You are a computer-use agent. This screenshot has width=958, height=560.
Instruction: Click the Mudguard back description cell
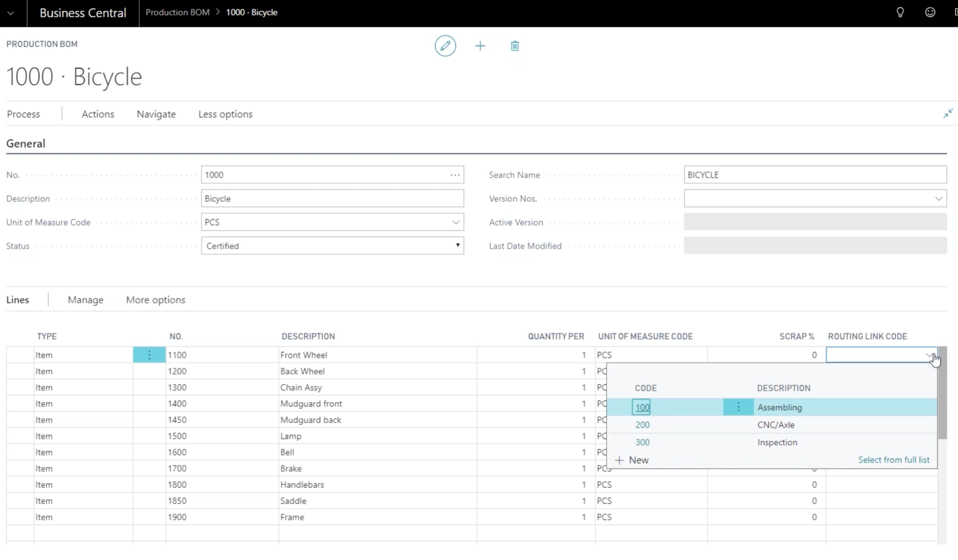[x=377, y=420]
